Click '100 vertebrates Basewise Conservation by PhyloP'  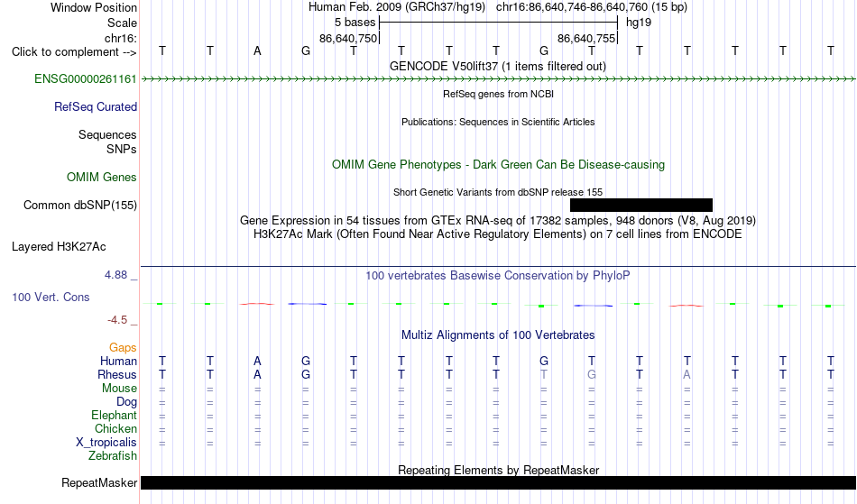click(498, 276)
